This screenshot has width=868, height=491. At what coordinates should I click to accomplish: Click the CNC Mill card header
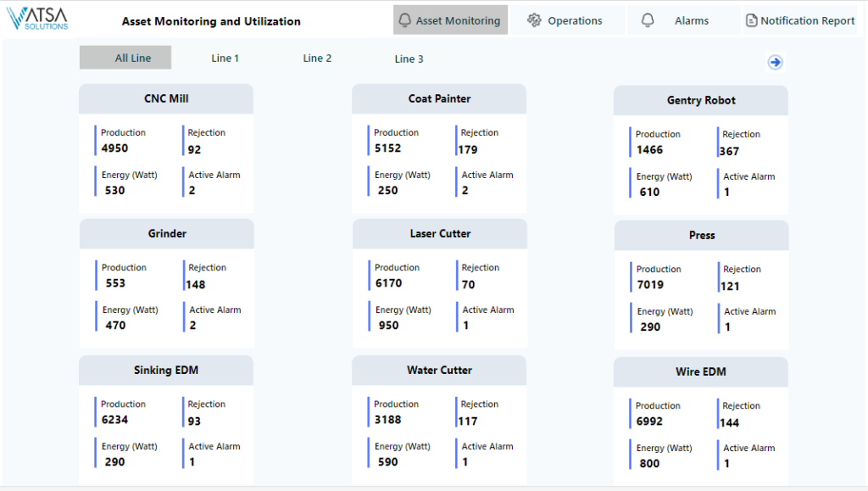(166, 98)
